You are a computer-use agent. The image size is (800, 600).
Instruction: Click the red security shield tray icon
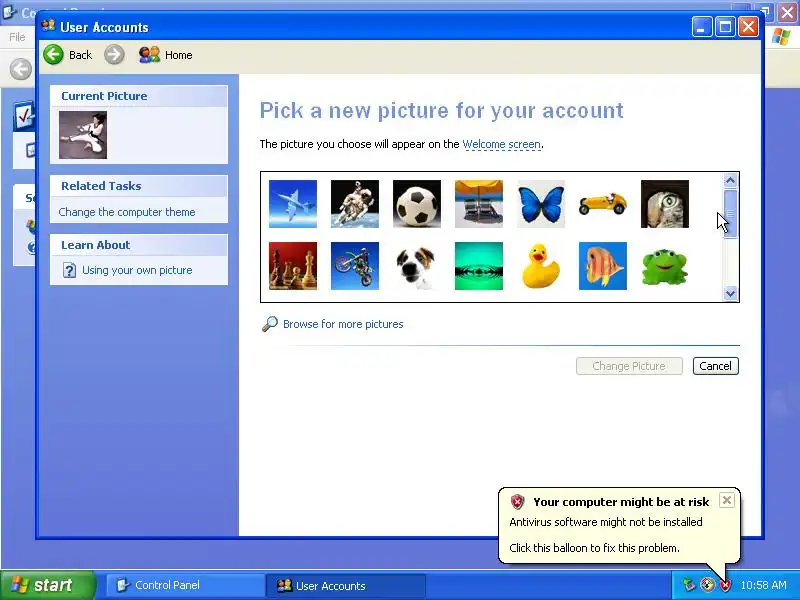point(724,585)
